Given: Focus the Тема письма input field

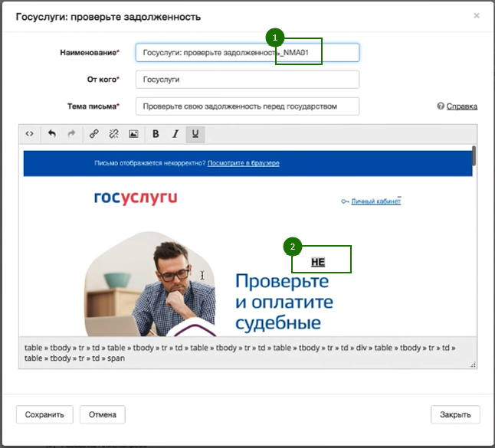Looking at the screenshot, I should click(247, 106).
